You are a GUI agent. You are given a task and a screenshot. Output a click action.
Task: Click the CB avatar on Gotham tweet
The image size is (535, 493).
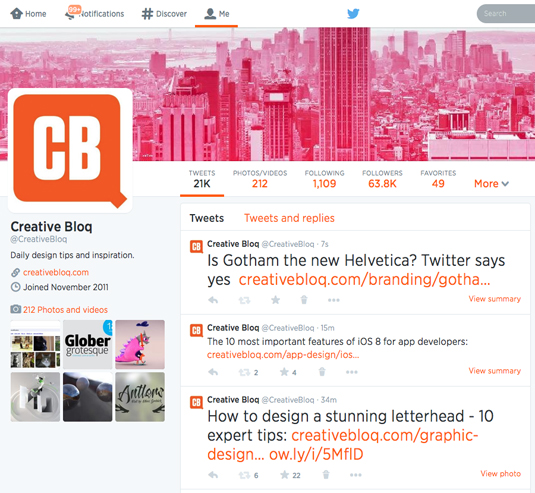[196, 246]
